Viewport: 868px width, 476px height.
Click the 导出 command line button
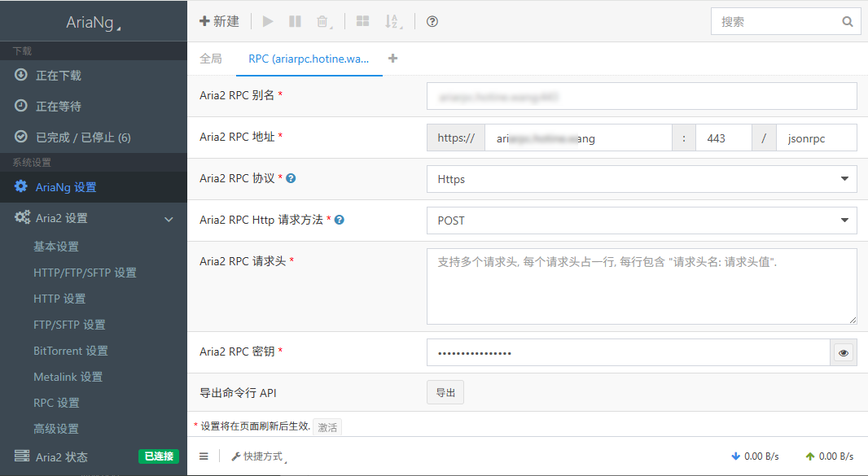click(x=445, y=391)
